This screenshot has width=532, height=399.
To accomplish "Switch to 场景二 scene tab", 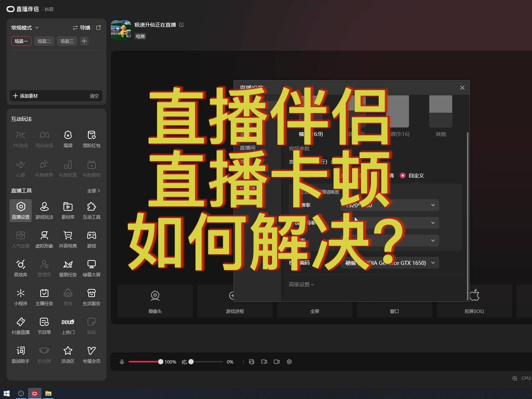I will (x=44, y=41).
